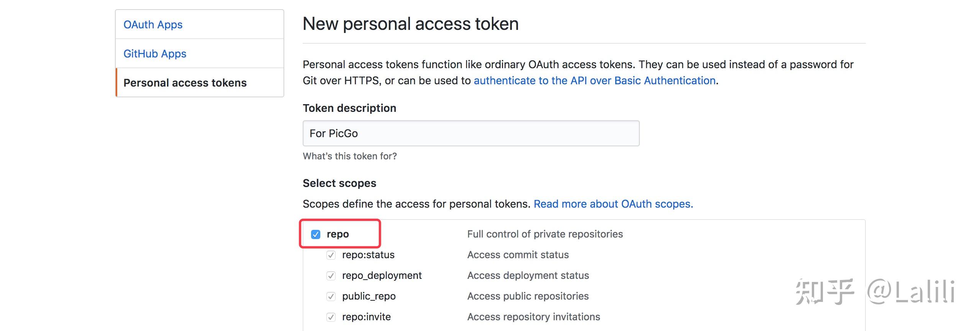Click the repo:status scope label

point(368,254)
